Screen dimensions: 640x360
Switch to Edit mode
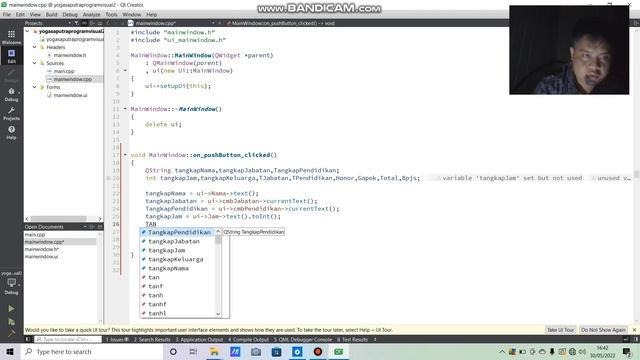click(x=11, y=56)
